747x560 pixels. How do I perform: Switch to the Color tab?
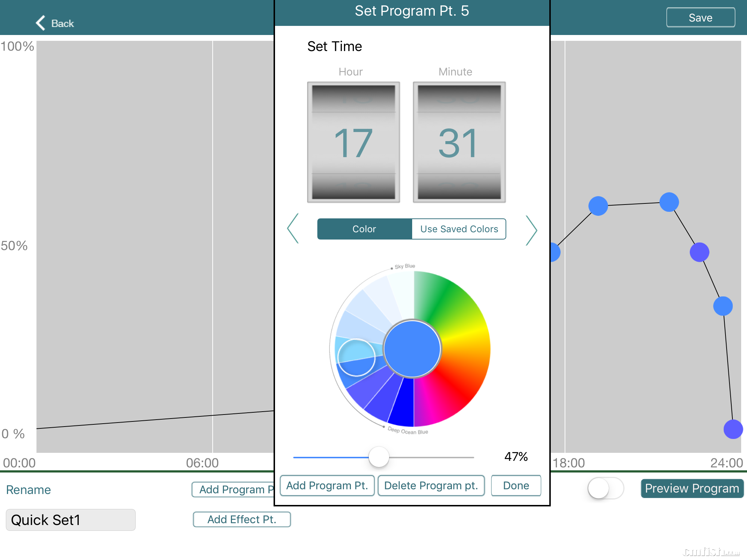click(x=364, y=229)
